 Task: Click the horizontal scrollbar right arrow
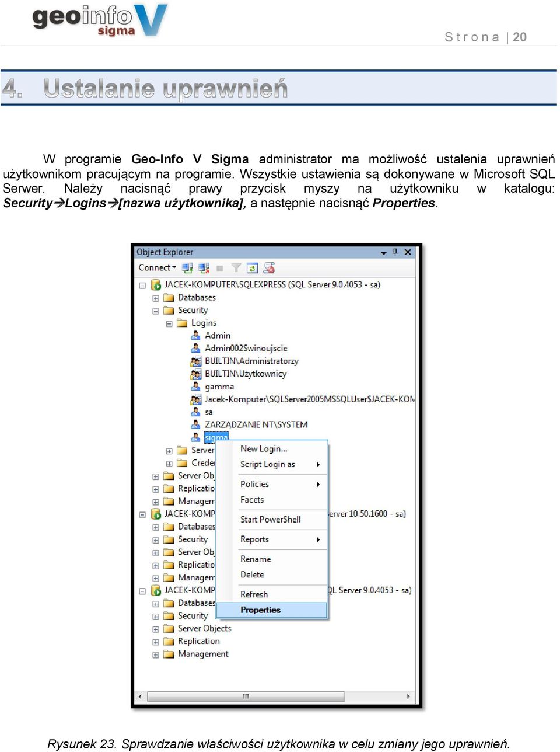click(408, 697)
